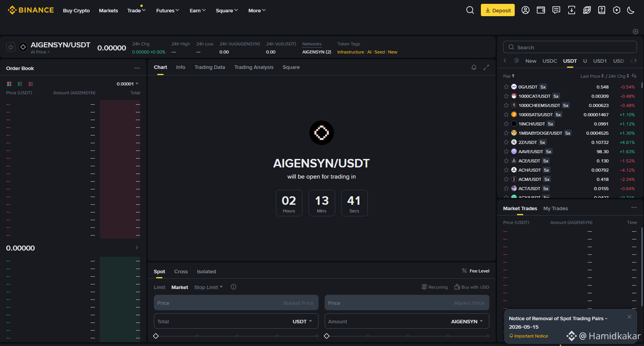Open the hexagon settings icon
The width and height of the screenshot is (644, 346).
click(617, 10)
